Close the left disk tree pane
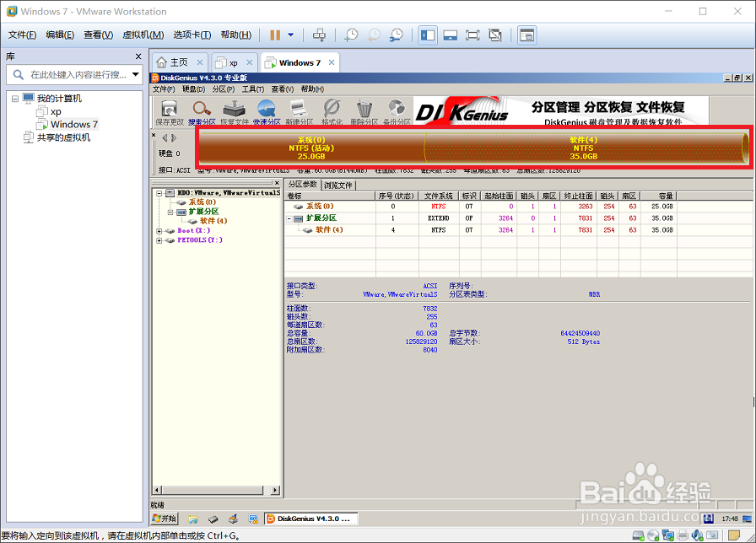Image resolution: width=756 pixels, height=543 pixels. (x=277, y=183)
